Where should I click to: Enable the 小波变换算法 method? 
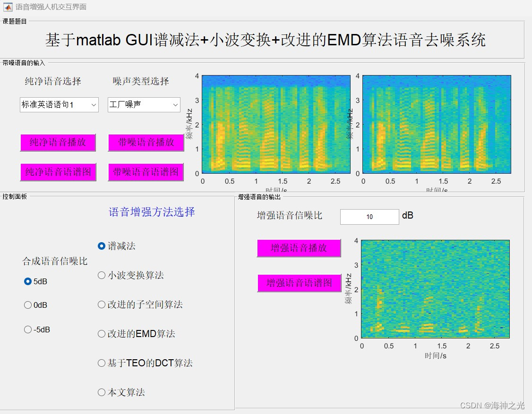click(x=101, y=275)
